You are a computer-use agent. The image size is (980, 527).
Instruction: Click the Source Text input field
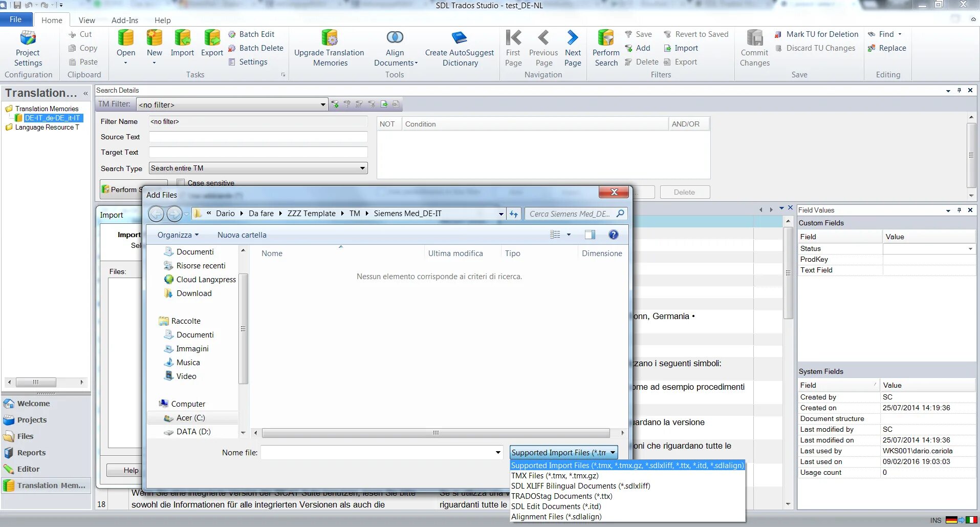[x=258, y=137]
